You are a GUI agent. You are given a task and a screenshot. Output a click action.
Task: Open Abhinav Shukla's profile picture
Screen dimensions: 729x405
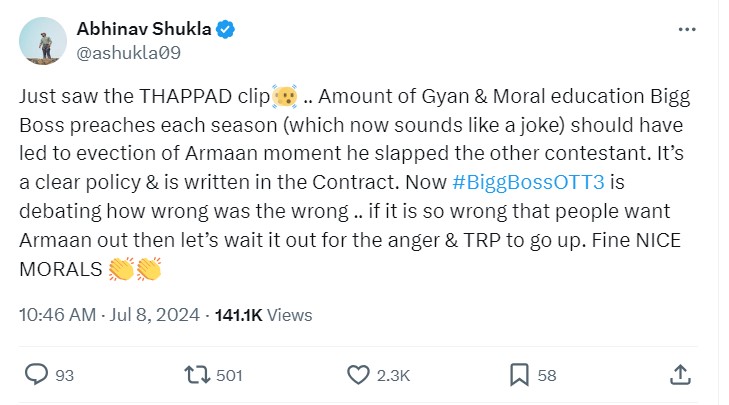tap(42, 44)
